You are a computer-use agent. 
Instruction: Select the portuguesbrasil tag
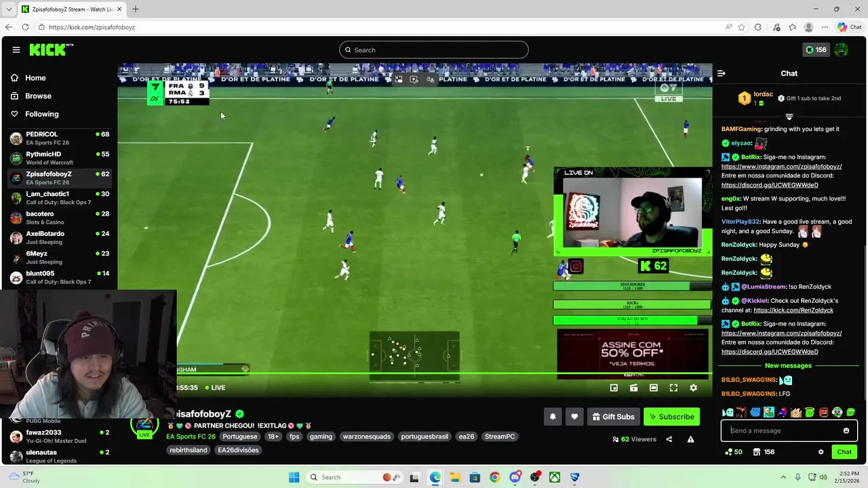click(426, 436)
